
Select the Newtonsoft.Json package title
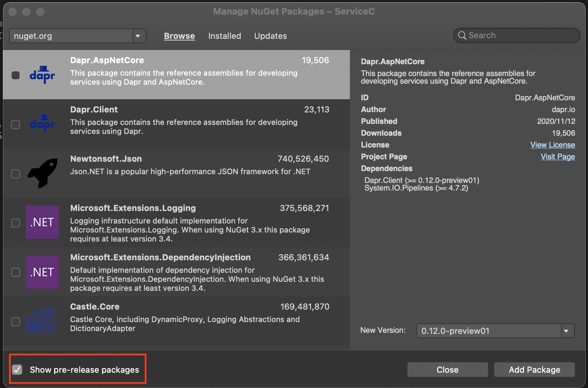pos(106,159)
